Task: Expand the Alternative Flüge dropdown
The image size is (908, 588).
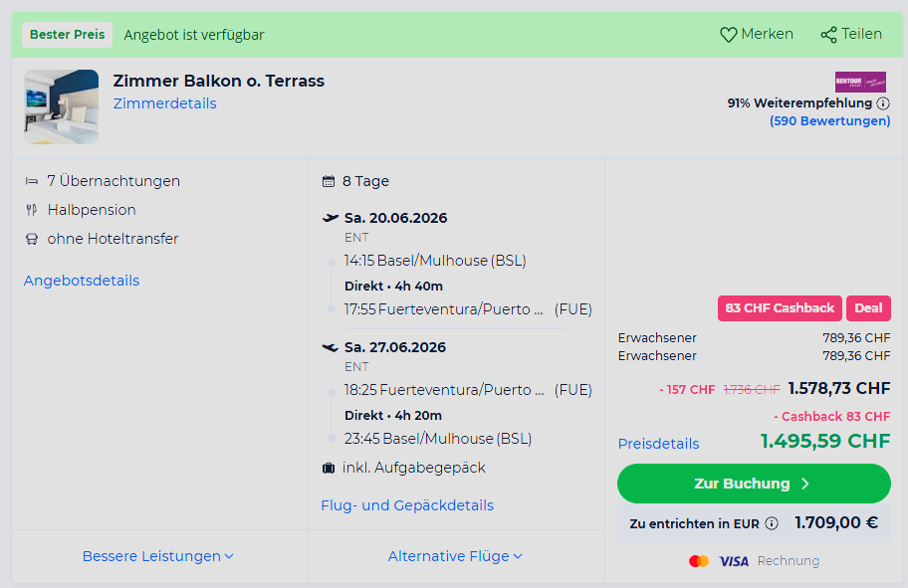Action: coord(455,556)
